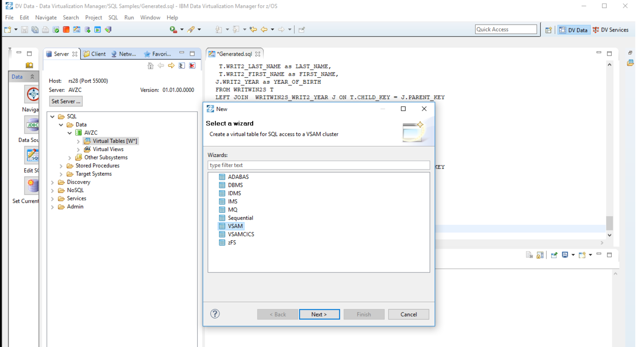Image resolution: width=644 pixels, height=347 pixels.
Task: Click the yellow folder-plus icon above Data
Action: pyautogui.click(x=29, y=65)
